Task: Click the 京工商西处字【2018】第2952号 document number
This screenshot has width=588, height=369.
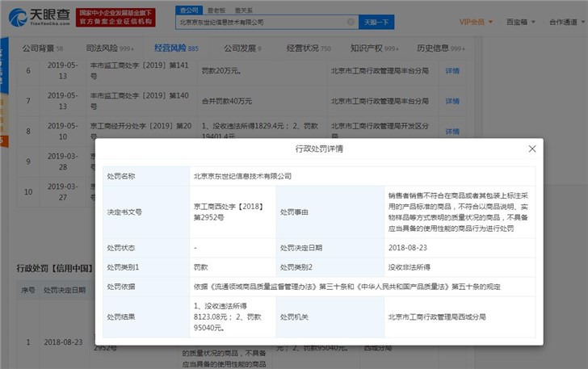Action: tap(229, 212)
